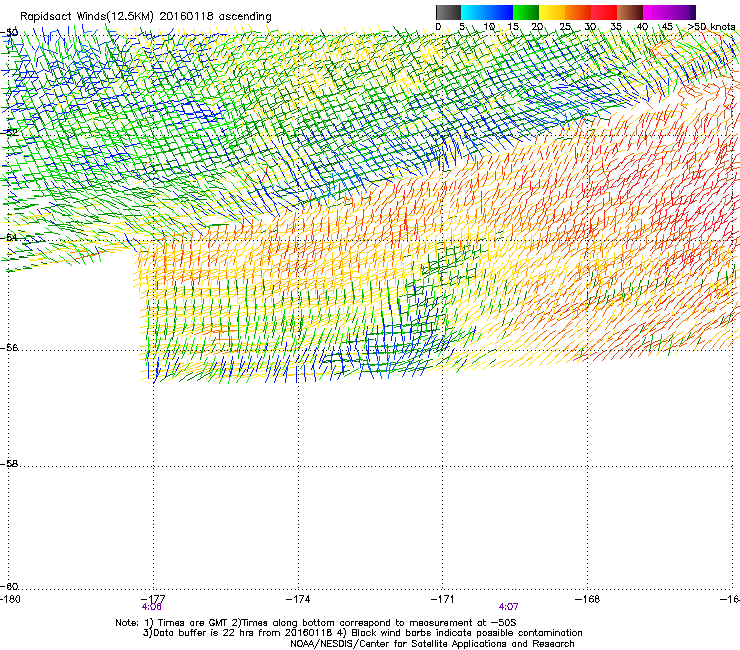Screen dimensions: 740x650
Task: Click the -58 latitude axis label
Action: (x=9, y=464)
